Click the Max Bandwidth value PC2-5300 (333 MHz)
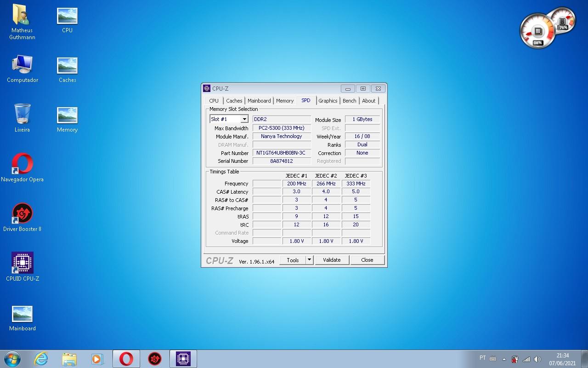 point(282,128)
